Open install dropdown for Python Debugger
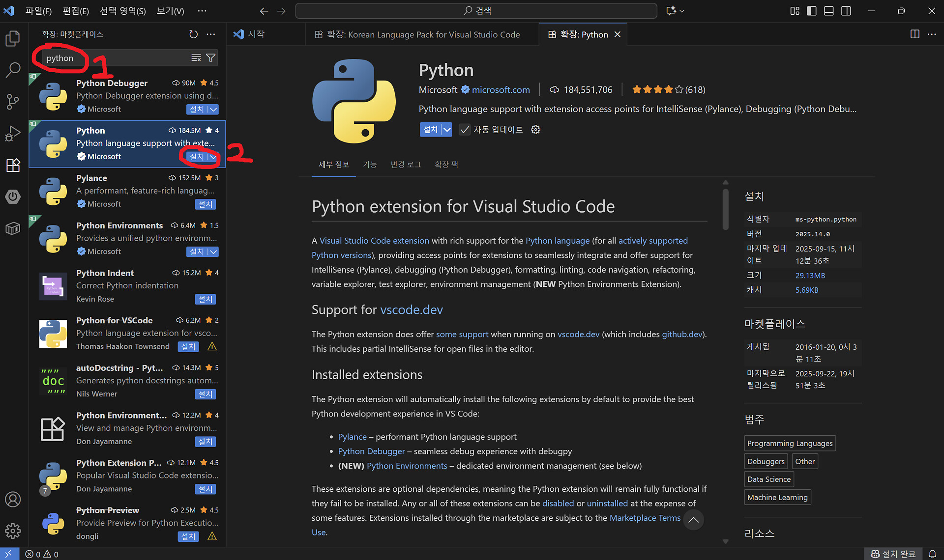Image resolution: width=944 pixels, height=560 pixels. click(213, 110)
